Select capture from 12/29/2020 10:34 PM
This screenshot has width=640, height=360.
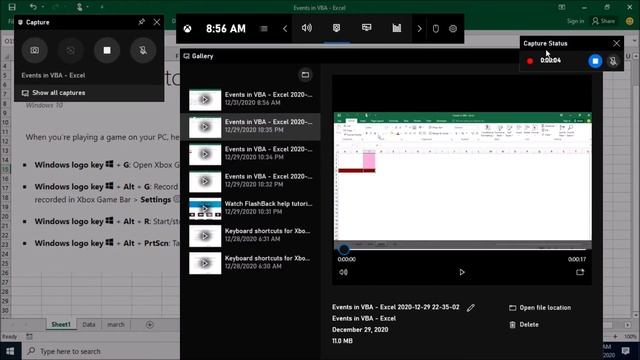[251, 154]
